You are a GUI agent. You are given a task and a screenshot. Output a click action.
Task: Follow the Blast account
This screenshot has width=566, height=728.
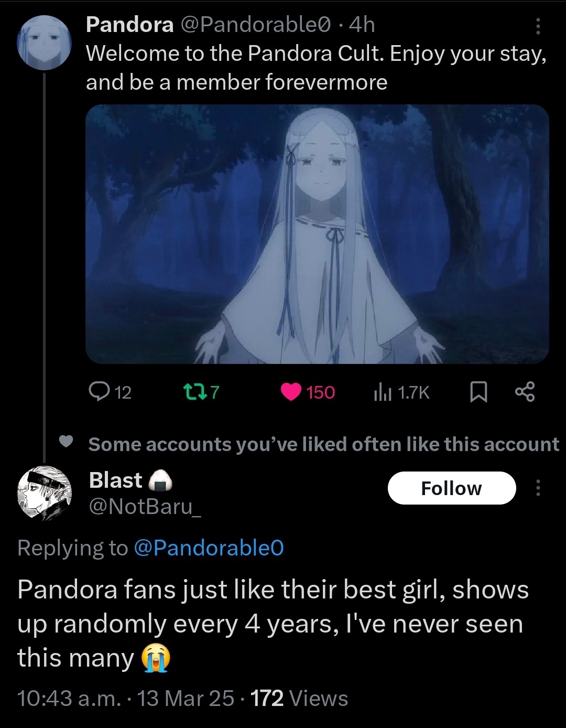click(451, 488)
